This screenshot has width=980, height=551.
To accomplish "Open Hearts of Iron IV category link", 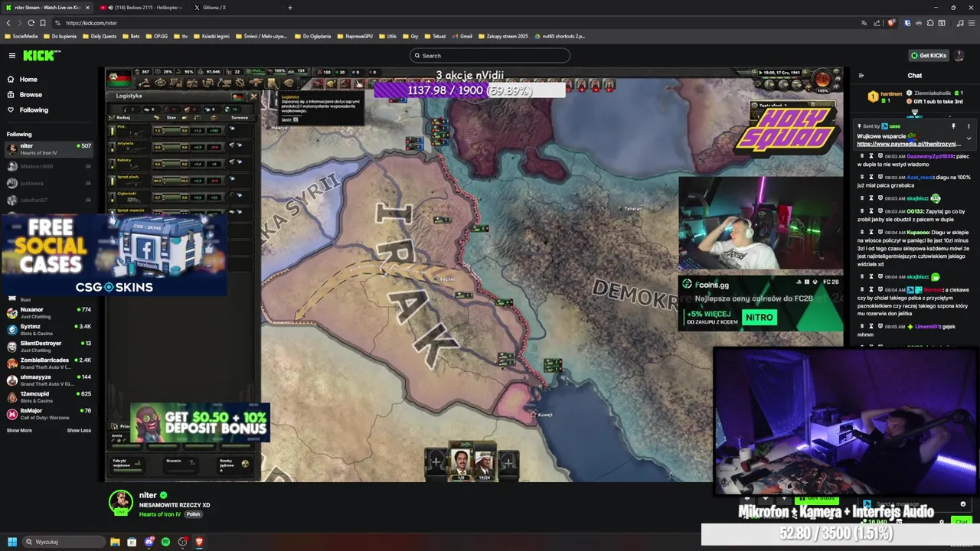I will pyautogui.click(x=160, y=514).
